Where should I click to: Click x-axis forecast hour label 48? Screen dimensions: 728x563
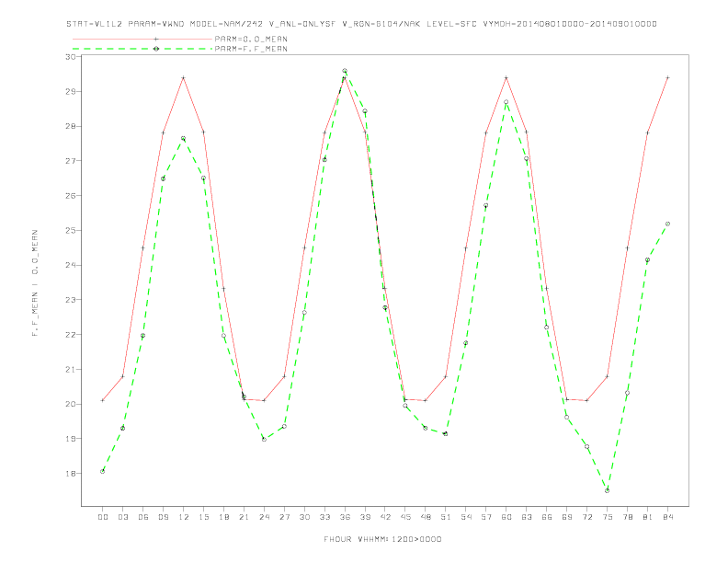point(426,517)
